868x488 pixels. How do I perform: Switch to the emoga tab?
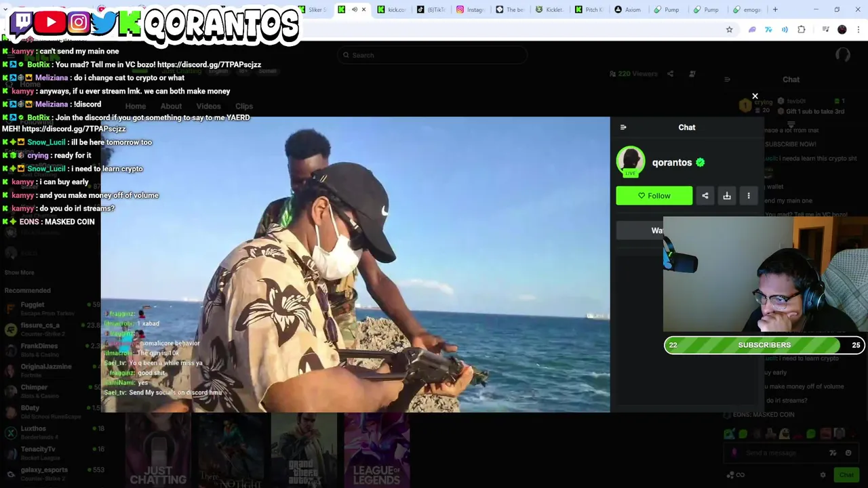(x=747, y=9)
